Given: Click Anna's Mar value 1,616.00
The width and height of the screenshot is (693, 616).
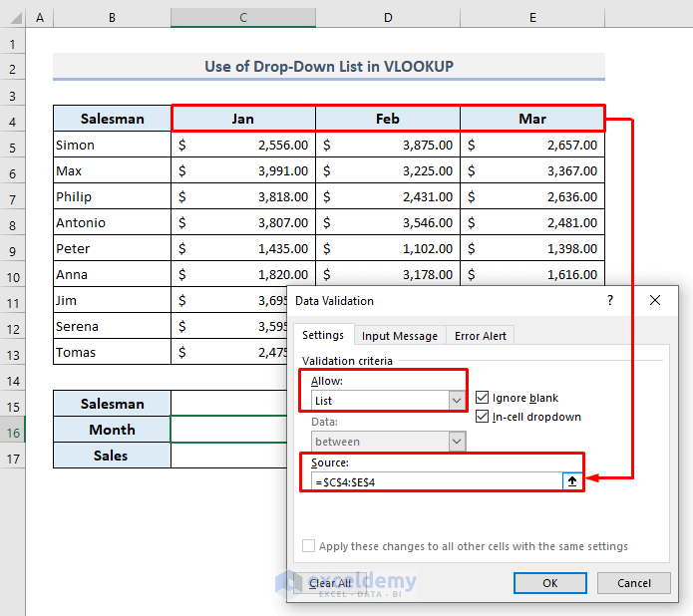Looking at the screenshot, I should tap(532, 274).
